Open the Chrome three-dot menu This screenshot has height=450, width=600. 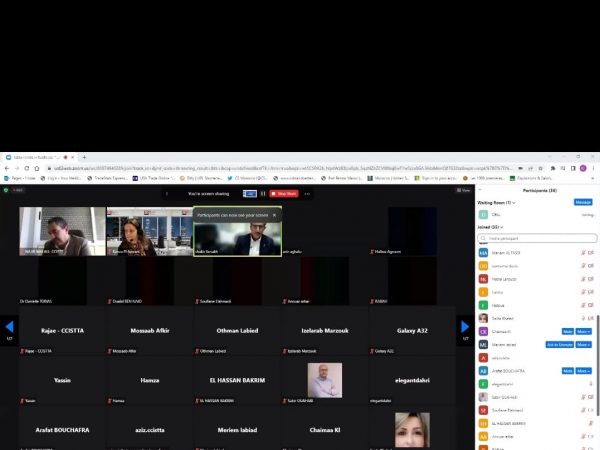click(x=593, y=168)
